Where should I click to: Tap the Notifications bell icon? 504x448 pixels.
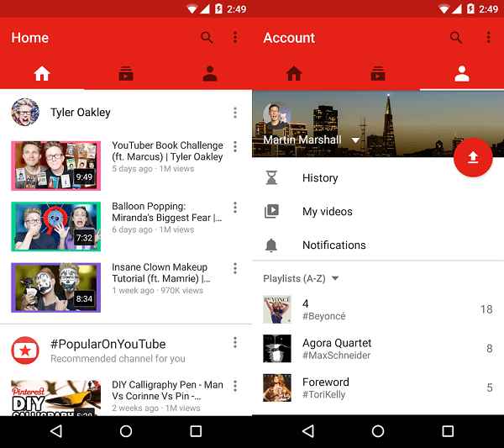(271, 245)
